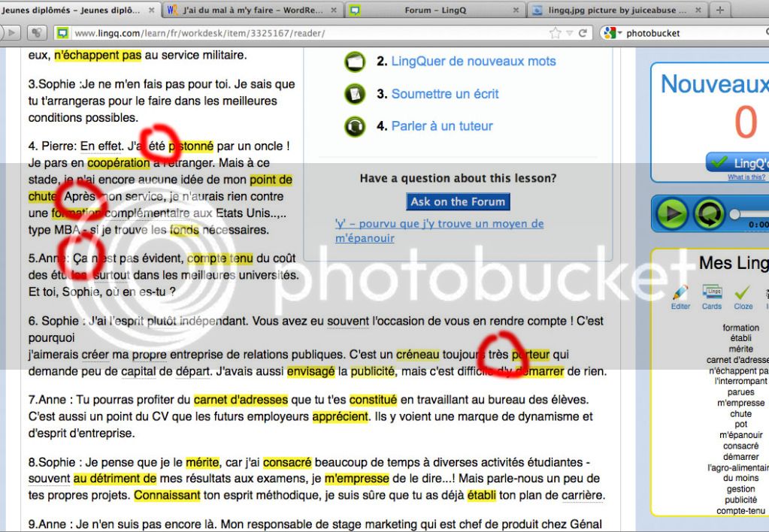Bookmark this page with the star icon

click(x=556, y=33)
